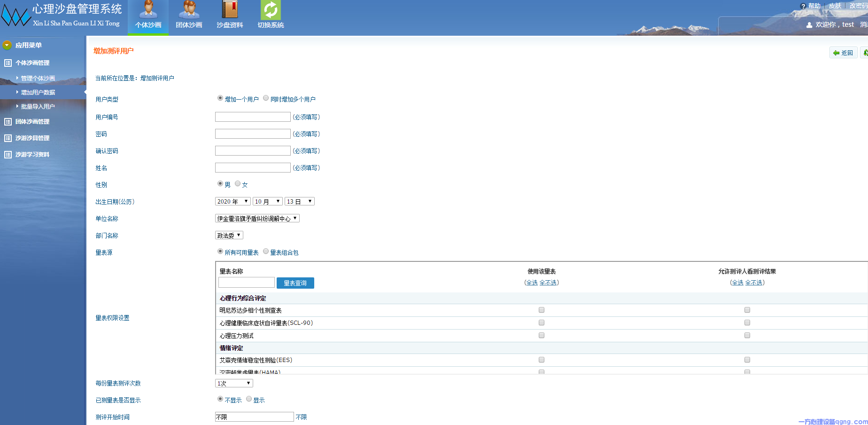868x425 pixels.
Task: Click the 全选 link under 使用该量表
Action: [532, 283]
